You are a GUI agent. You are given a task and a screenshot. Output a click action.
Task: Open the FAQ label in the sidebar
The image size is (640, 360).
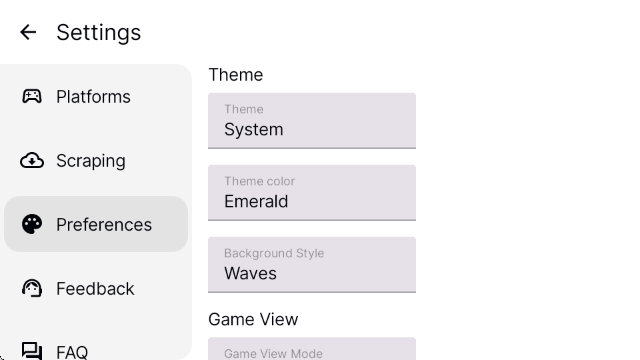pyautogui.click(x=72, y=352)
